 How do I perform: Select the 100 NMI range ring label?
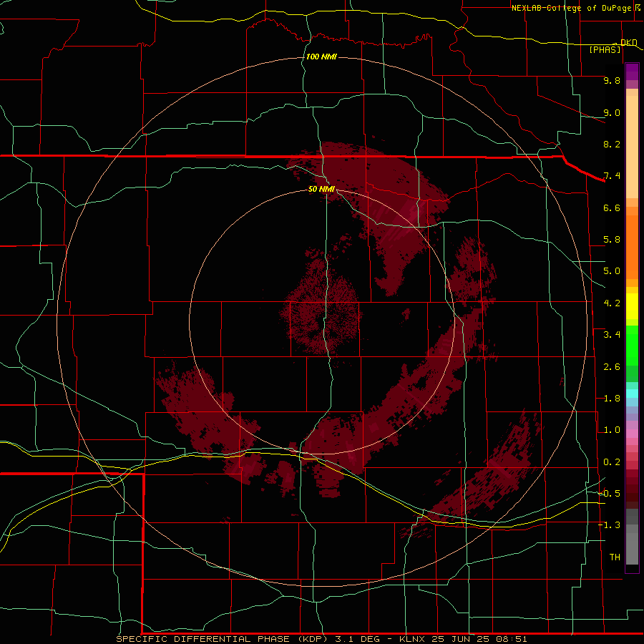pyautogui.click(x=321, y=57)
